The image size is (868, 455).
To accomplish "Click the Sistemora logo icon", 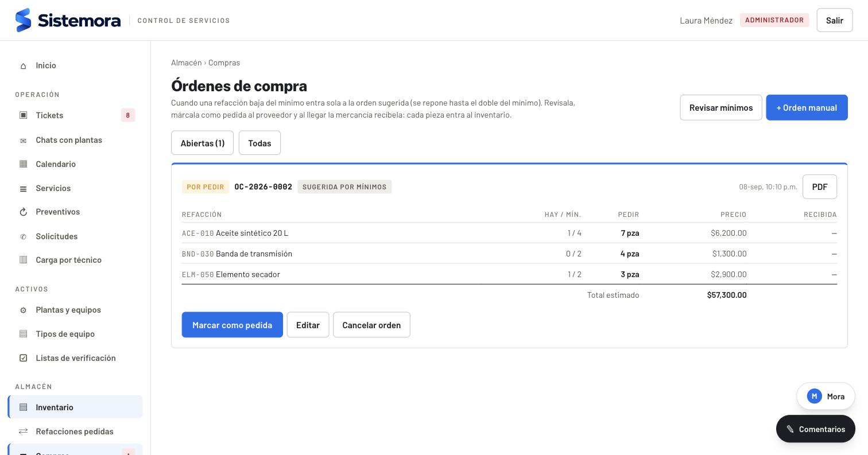I will [x=23, y=20].
